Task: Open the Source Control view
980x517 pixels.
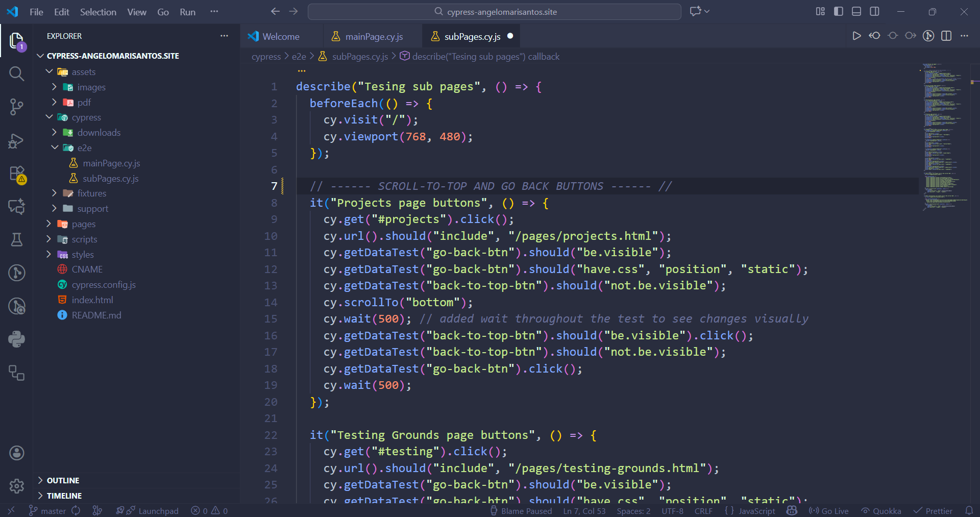Action: 16,107
